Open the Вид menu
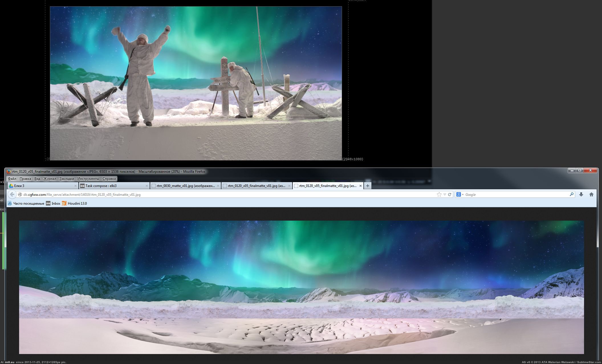 tap(37, 179)
